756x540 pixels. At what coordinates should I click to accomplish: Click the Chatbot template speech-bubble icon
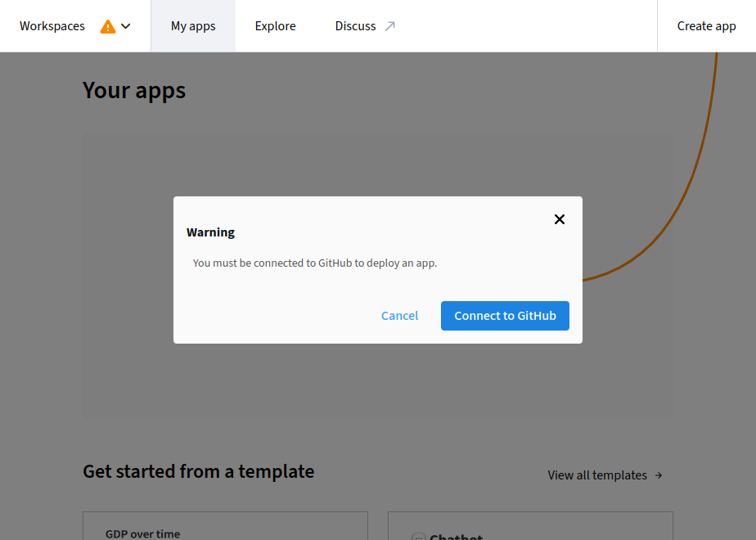point(418,537)
